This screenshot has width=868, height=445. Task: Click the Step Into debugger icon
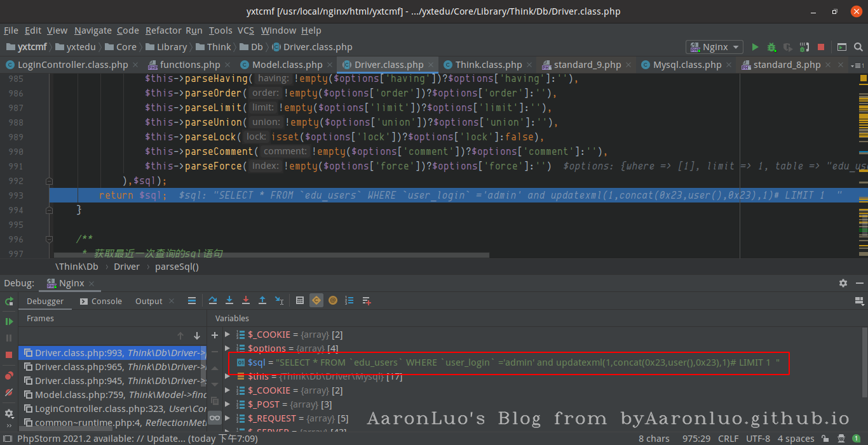coord(229,301)
